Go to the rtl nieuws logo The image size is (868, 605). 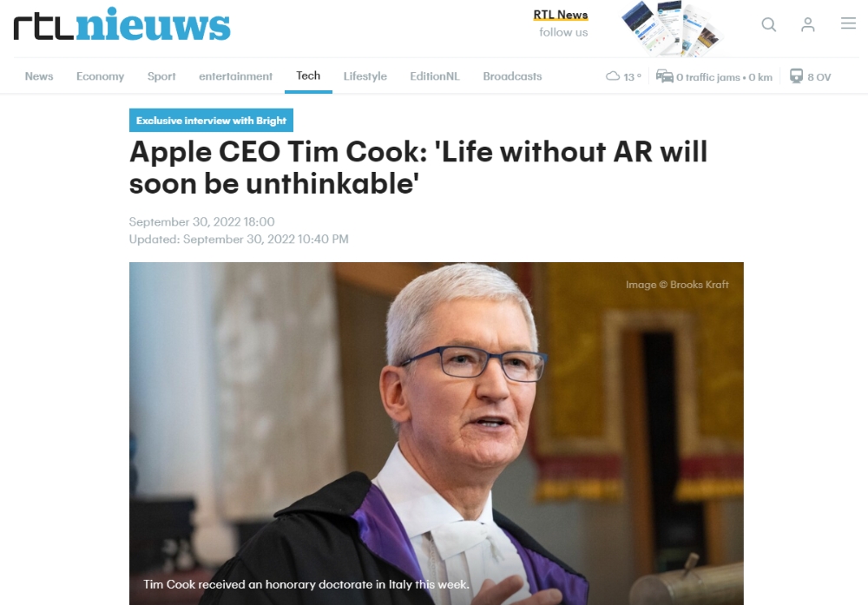(122, 24)
